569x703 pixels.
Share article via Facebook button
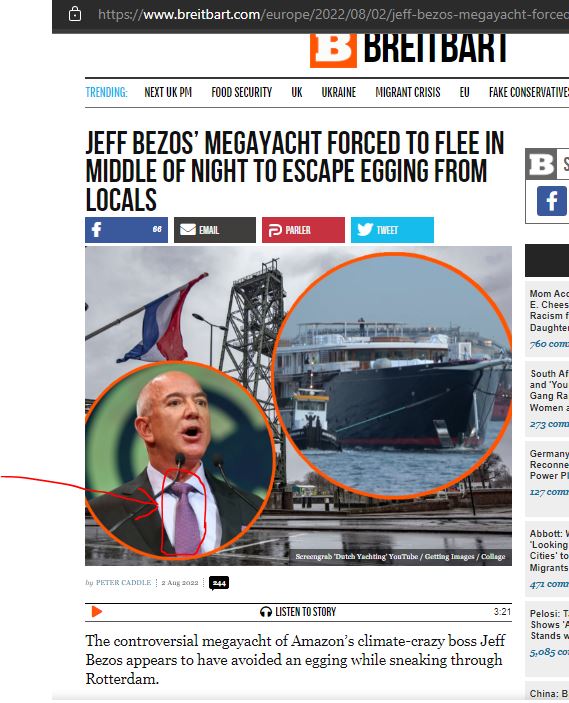click(126, 230)
